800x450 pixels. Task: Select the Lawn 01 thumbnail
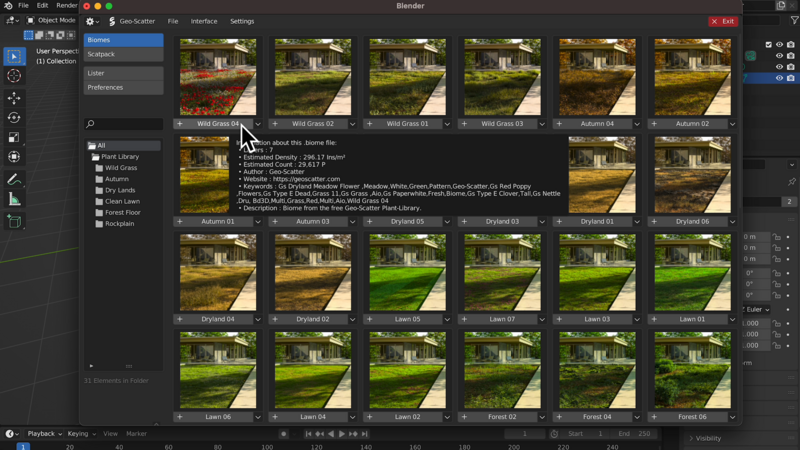(x=692, y=272)
